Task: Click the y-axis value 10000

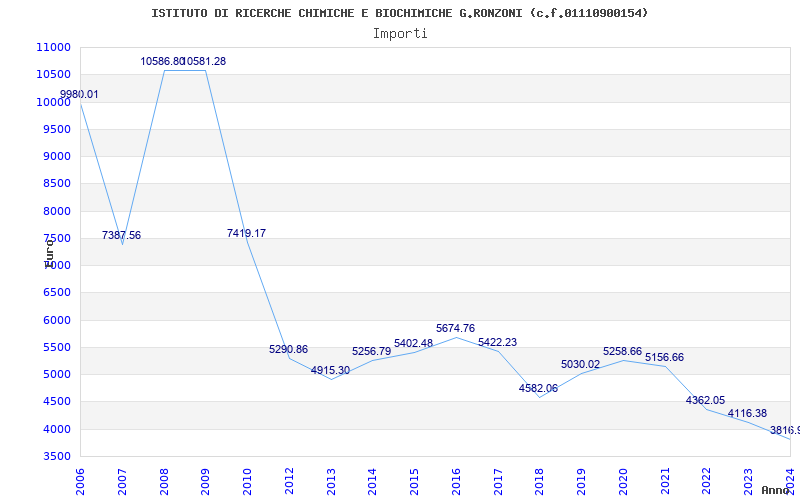Action: (x=54, y=102)
